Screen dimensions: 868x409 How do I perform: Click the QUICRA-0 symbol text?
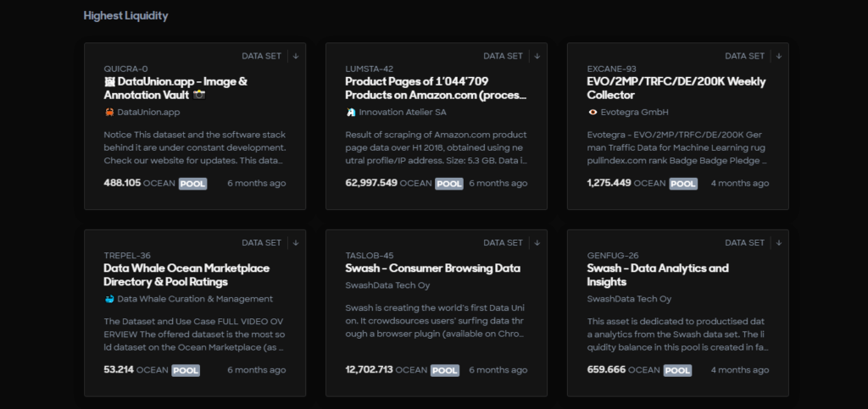[125, 69]
